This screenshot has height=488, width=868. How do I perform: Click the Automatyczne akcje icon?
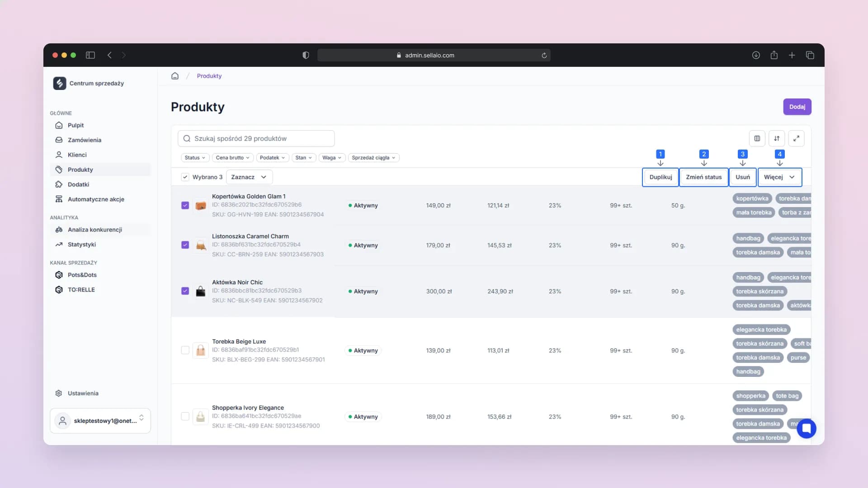59,199
